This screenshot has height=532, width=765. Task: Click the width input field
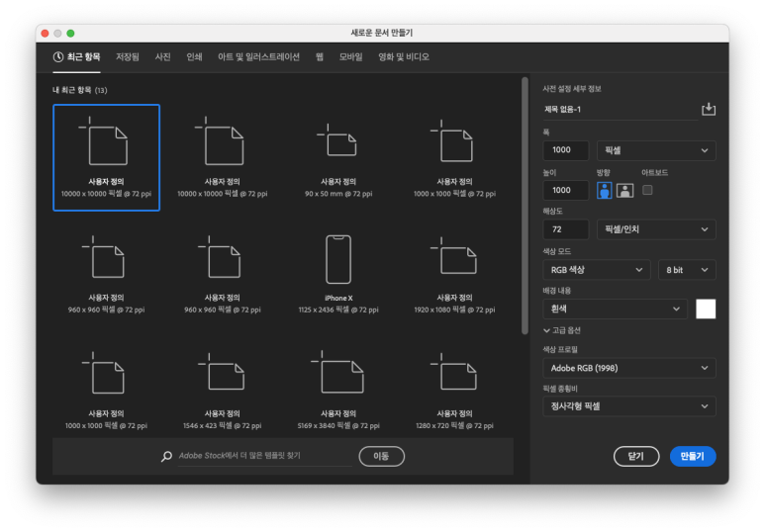(x=566, y=150)
